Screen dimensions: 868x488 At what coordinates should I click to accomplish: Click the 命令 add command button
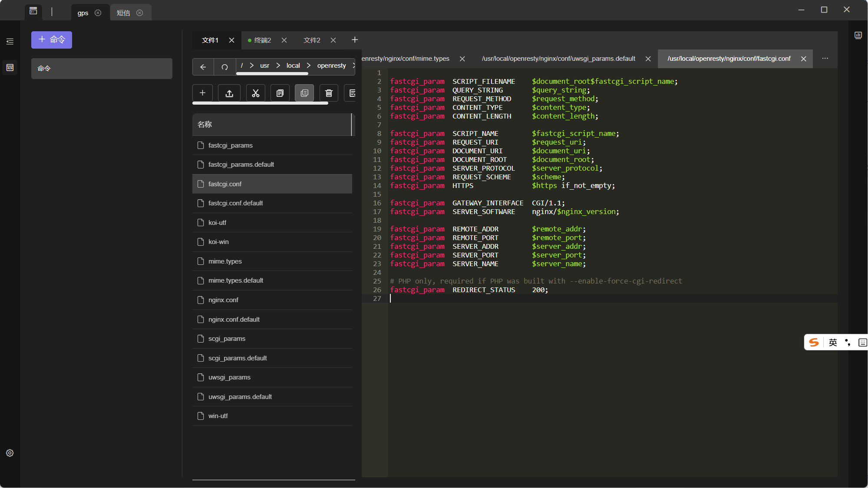(52, 40)
